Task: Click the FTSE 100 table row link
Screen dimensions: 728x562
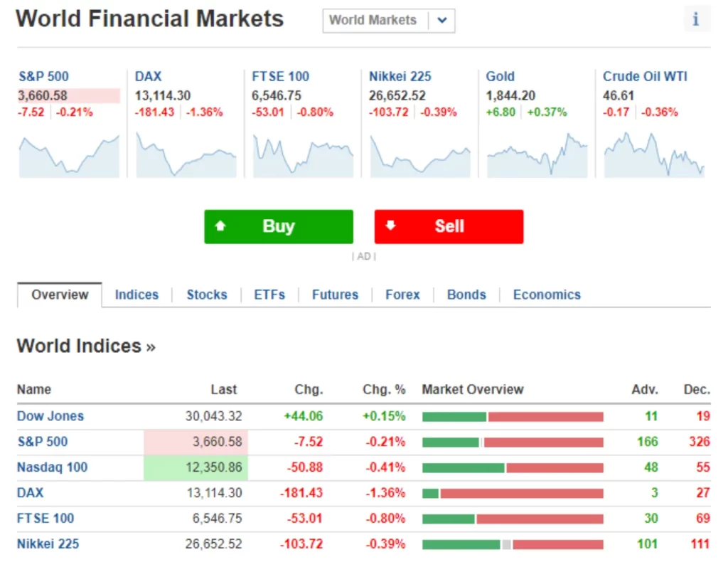Action: point(45,518)
